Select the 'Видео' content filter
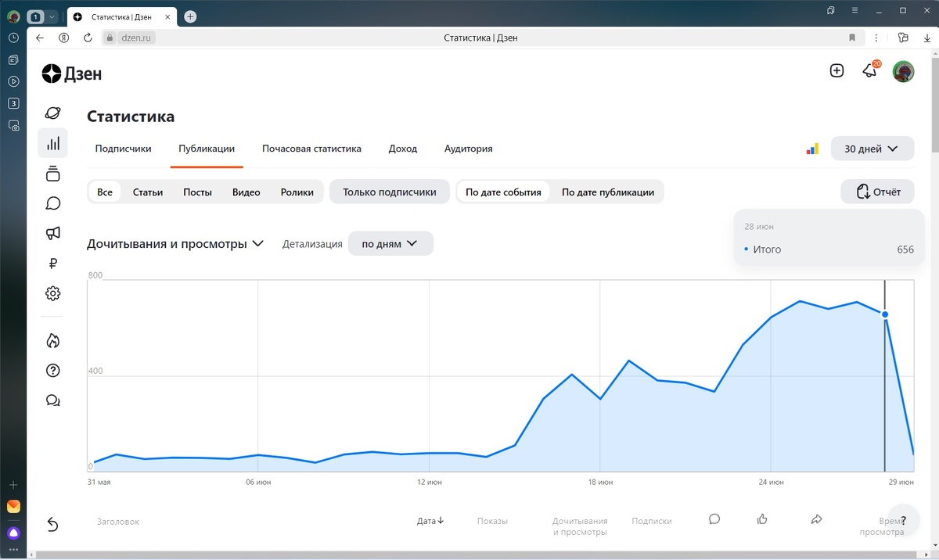Image resolution: width=939 pixels, height=560 pixels. point(246,192)
